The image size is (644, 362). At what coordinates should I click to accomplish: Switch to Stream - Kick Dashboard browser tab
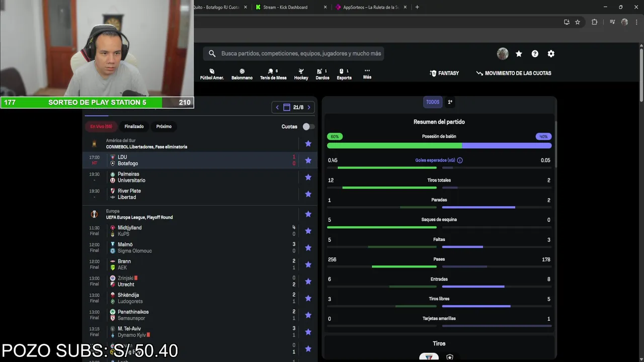coord(291,7)
